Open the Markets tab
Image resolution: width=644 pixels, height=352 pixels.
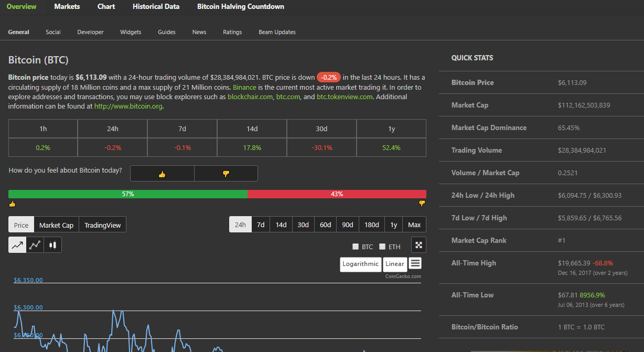67,7
